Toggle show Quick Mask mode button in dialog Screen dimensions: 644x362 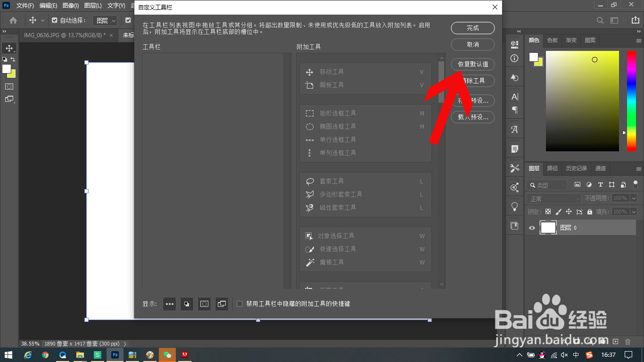tap(204, 304)
